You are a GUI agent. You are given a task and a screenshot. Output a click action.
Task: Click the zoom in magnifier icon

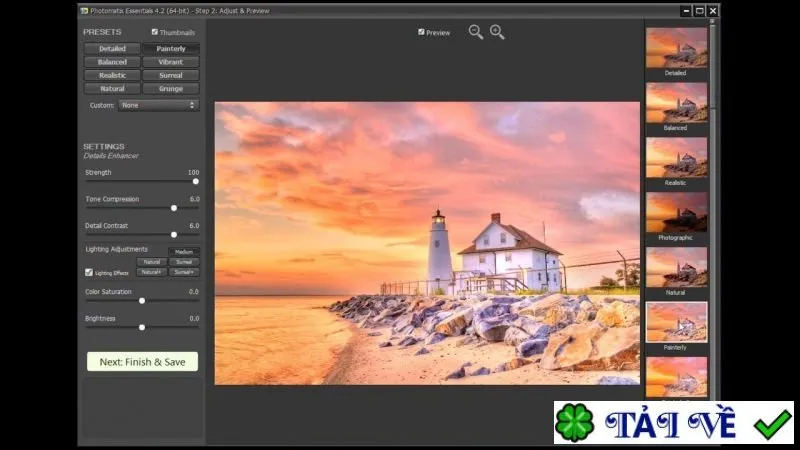(497, 32)
